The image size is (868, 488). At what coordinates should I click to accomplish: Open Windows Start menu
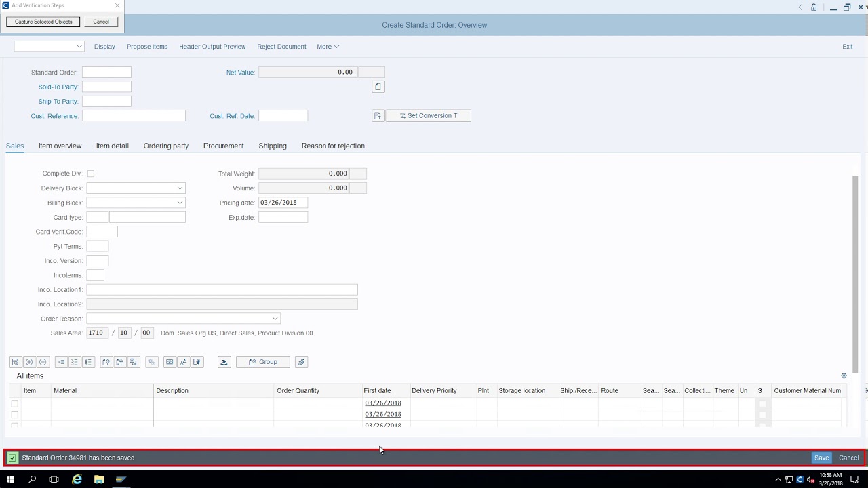[x=10, y=479]
